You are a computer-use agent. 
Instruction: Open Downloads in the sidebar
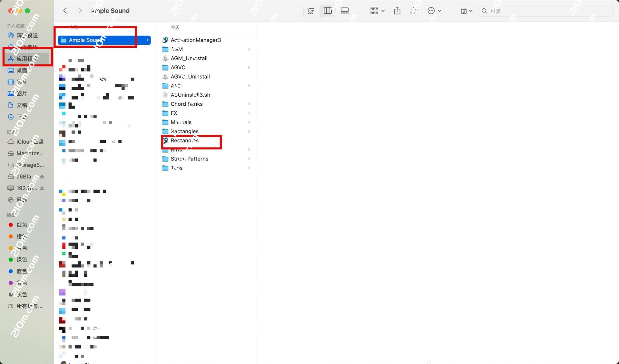pos(27,117)
